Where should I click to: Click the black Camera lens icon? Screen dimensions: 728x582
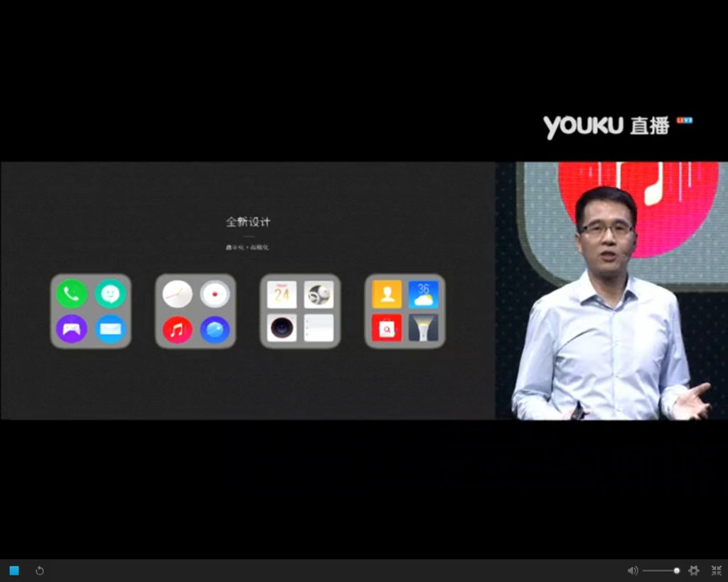point(282,328)
